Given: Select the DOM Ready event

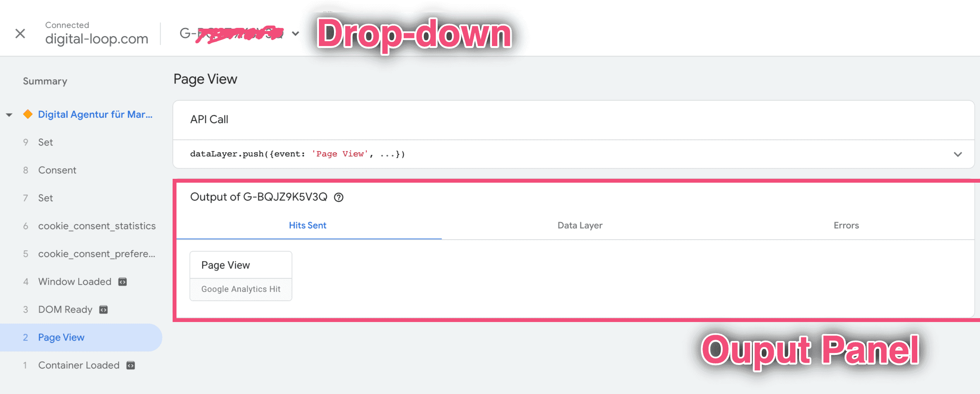Looking at the screenshot, I should (x=81, y=310).
